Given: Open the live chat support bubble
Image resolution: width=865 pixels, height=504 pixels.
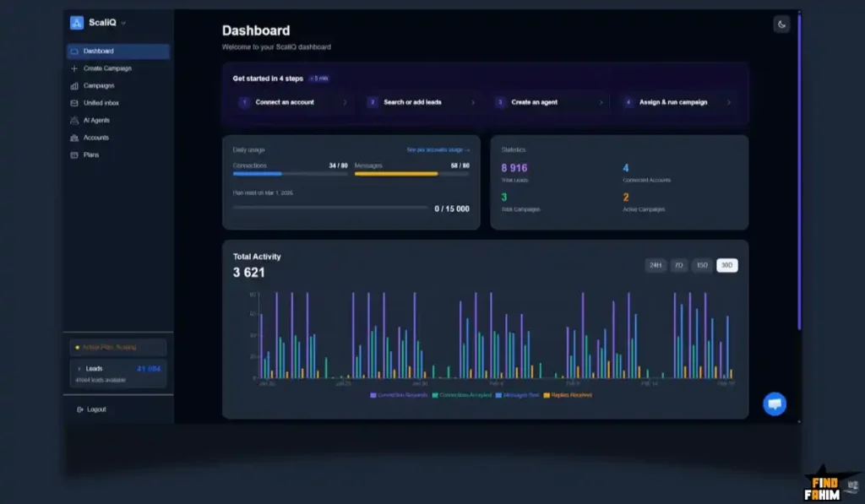Looking at the screenshot, I should [774, 404].
